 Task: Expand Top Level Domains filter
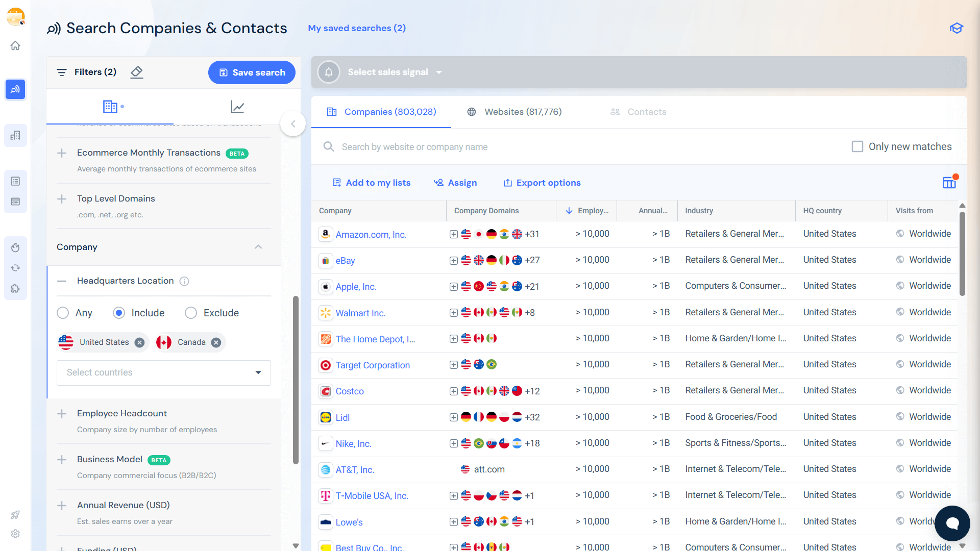[x=62, y=199]
